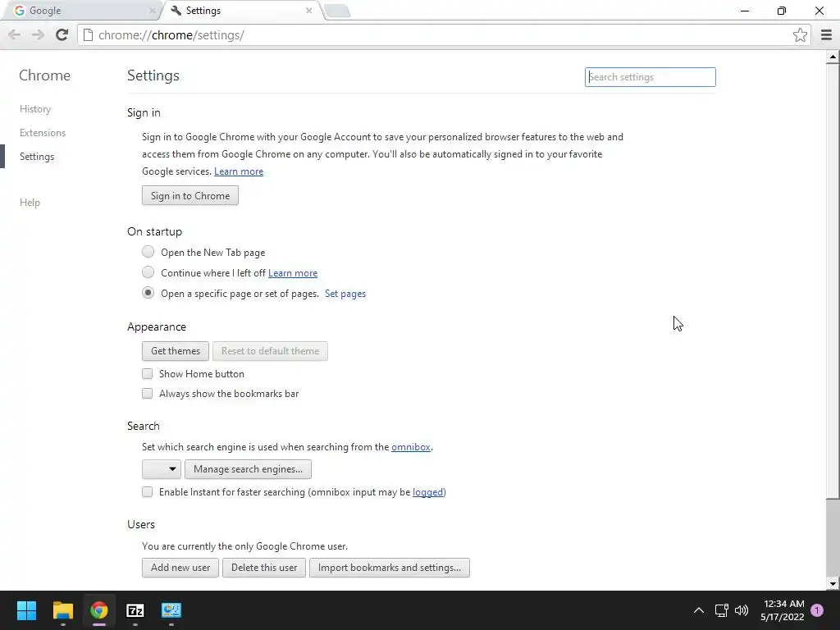The height and width of the screenshot is (630, 840).
Task: Click the Sign in to Chrome button
Action: click(190, 195)
